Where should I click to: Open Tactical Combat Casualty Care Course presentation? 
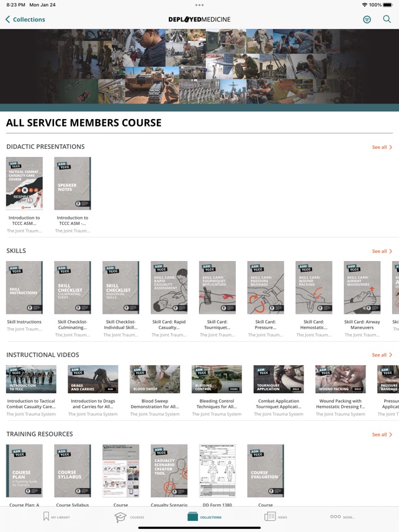(24, 183)
